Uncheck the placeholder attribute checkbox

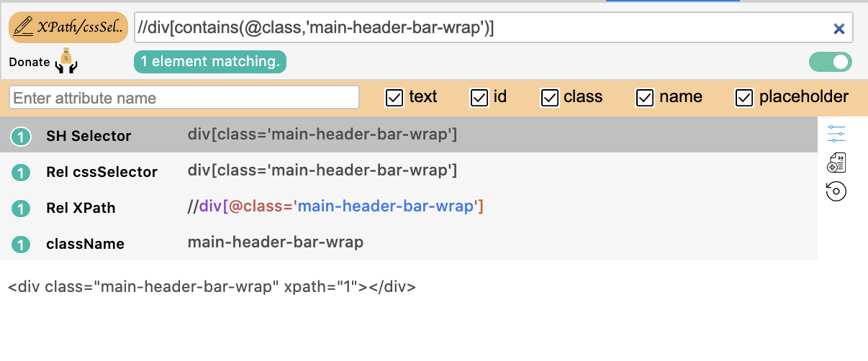(744, 98)
